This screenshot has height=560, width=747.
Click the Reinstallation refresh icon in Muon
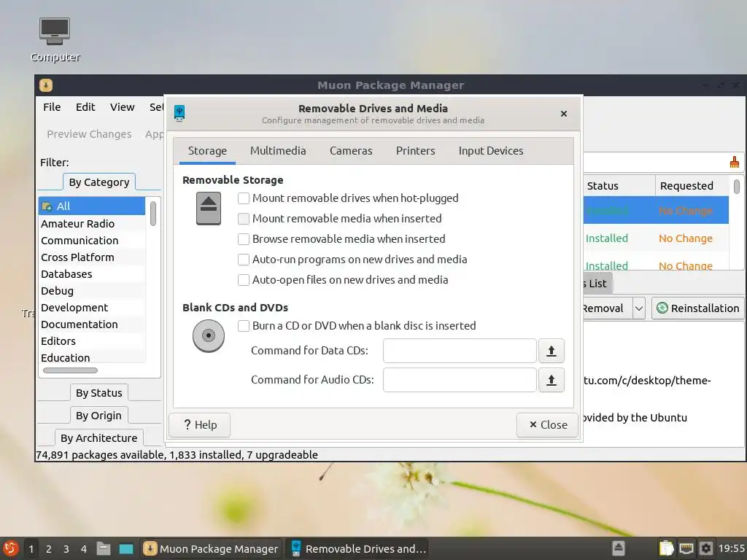(662, 308)
